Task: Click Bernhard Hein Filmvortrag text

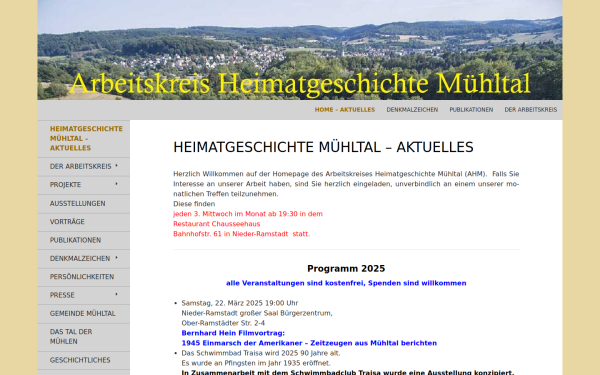Action: click(x=233, y=333)
